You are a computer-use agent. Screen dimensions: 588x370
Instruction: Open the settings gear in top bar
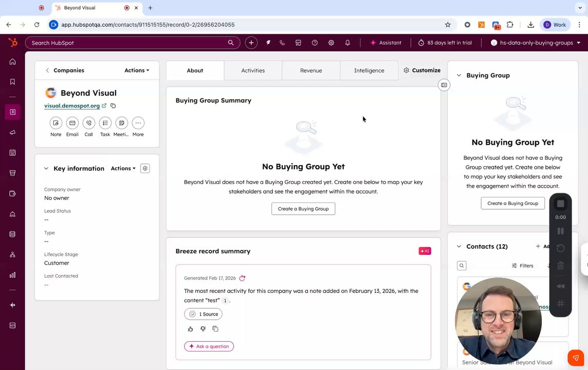(331, 43)
